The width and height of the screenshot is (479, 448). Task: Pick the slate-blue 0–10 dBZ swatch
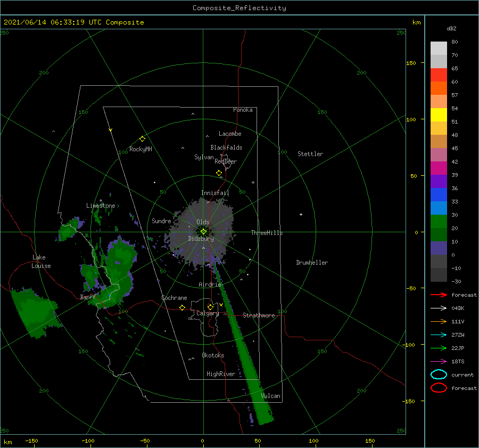(439, 248)
